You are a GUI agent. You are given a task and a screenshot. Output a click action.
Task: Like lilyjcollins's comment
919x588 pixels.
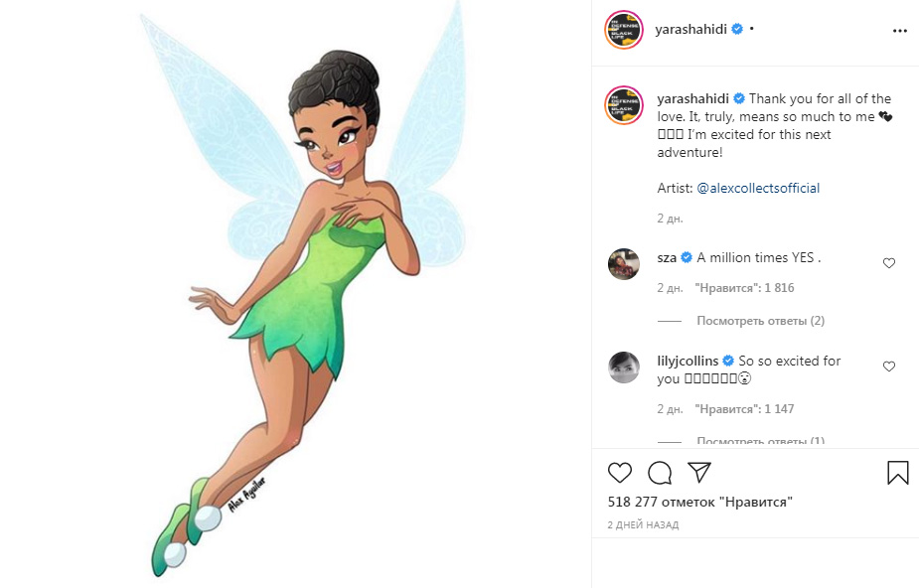(x=889, y=367)
